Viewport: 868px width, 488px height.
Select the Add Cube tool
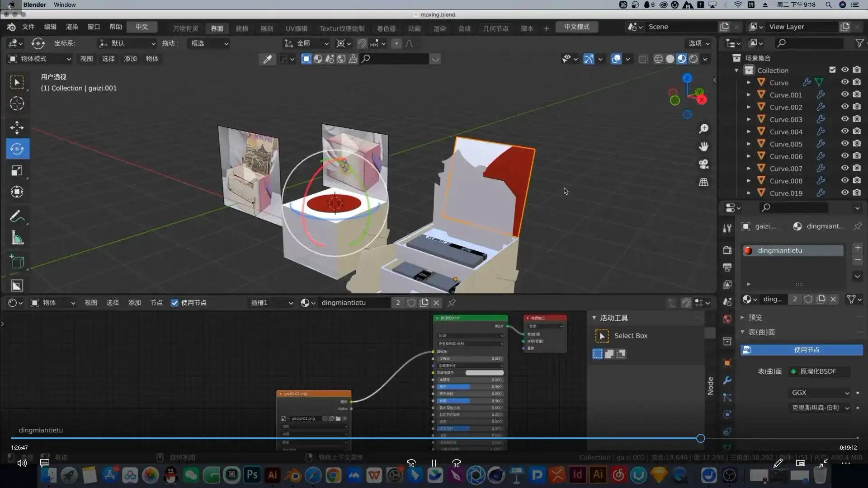(x=17, y=262)
